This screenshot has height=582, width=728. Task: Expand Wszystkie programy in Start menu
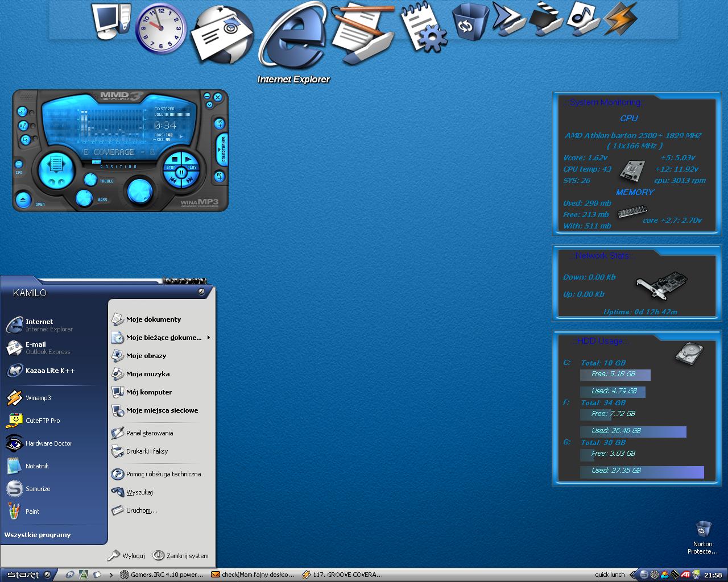(38, 535)
